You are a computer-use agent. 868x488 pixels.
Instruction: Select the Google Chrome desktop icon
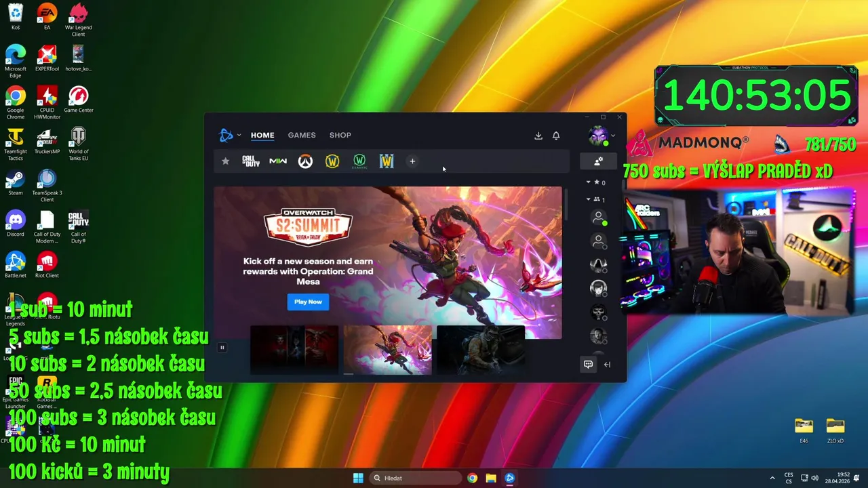click(16, 104)
